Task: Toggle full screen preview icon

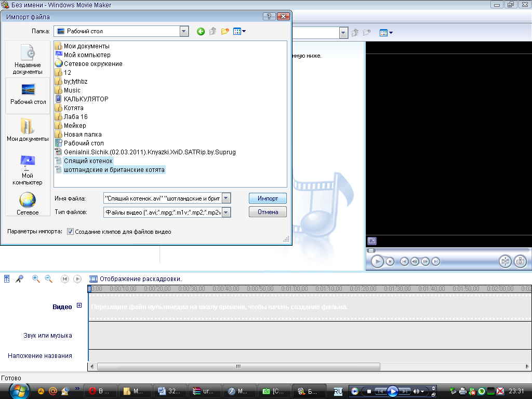Action: 372,241
